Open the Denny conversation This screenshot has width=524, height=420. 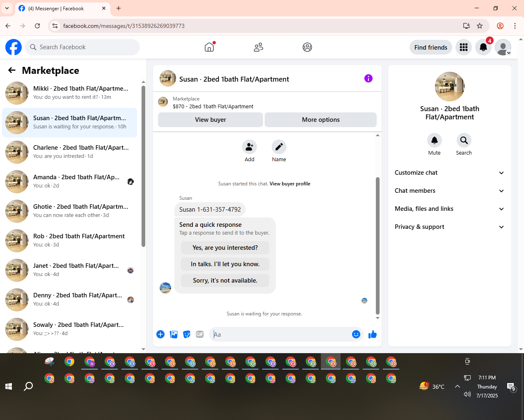(70, 300)
